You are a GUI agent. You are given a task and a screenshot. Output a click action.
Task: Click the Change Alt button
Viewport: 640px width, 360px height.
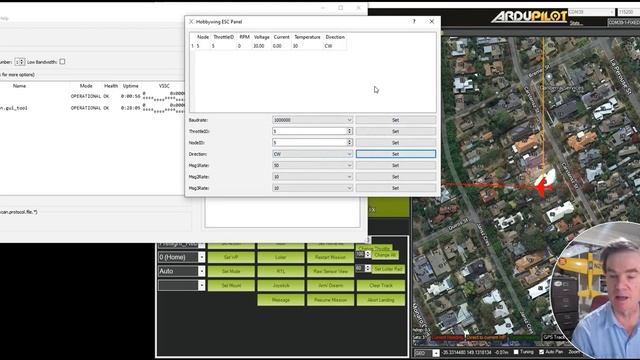pos(385,255)
